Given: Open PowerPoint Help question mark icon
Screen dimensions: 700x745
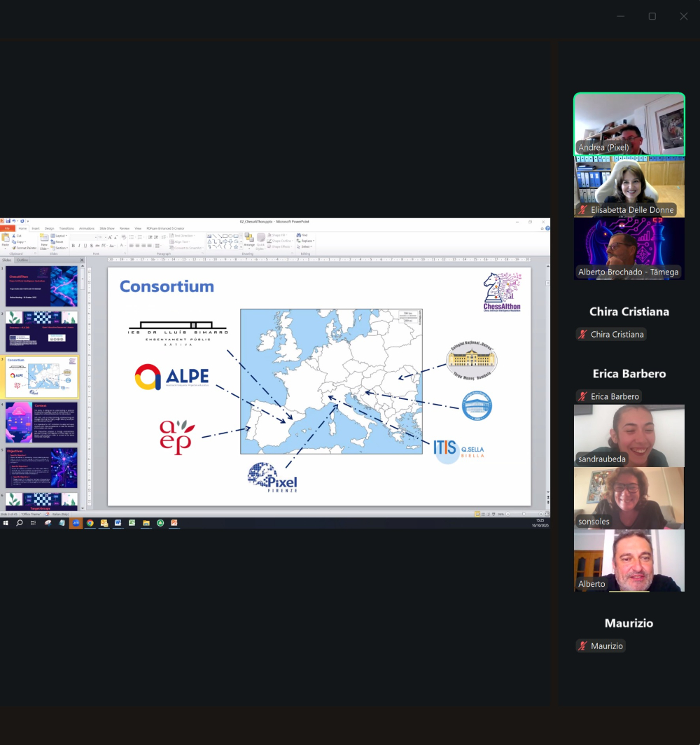Looking at the screenshot, I should (547, 228).
